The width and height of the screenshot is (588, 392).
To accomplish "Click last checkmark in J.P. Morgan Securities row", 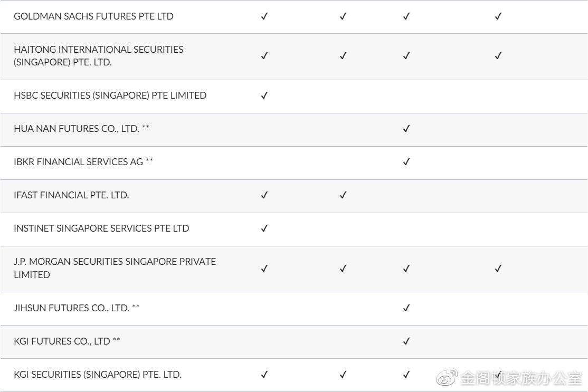I will [x=498, y=269].
